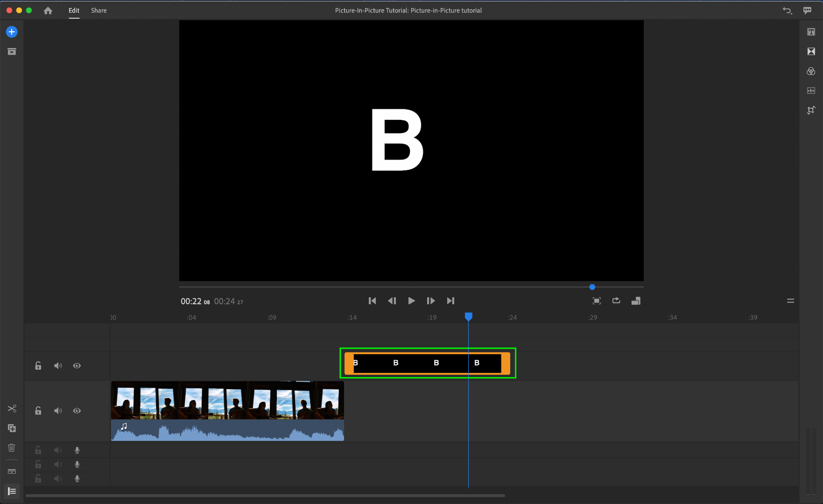Toggle full screen preview icon
Viewport: 823px width, 504px height.
[x=597, y=301]
